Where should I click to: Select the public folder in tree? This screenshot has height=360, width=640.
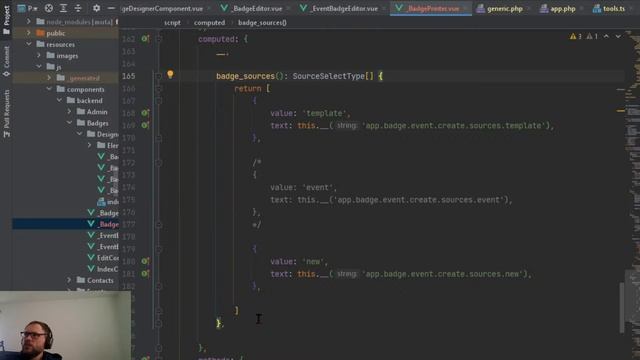click(65, 33)
